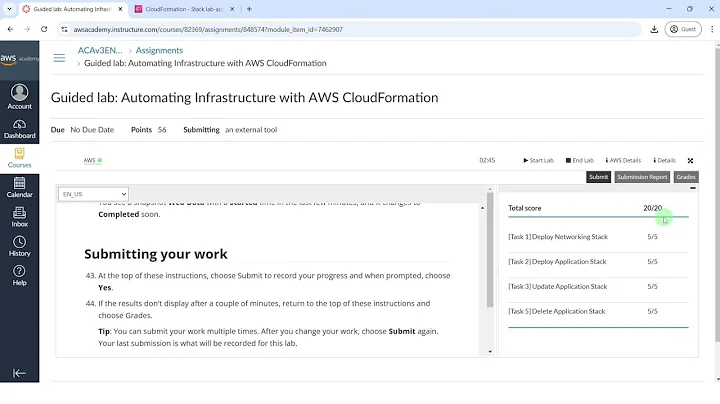Click instructions scrollbar down arrow
This screenshot has width=720, height=404.
pos(490,352)
